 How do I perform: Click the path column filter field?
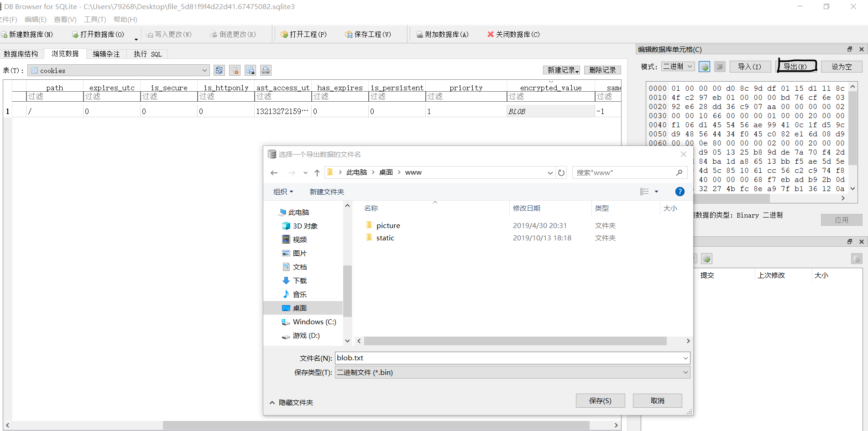click(x=55, y=96)
